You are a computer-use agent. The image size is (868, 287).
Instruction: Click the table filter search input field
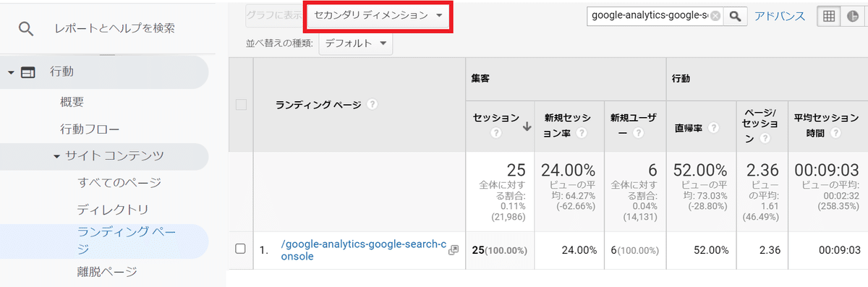pyautogui.click(x=650, y=16)
